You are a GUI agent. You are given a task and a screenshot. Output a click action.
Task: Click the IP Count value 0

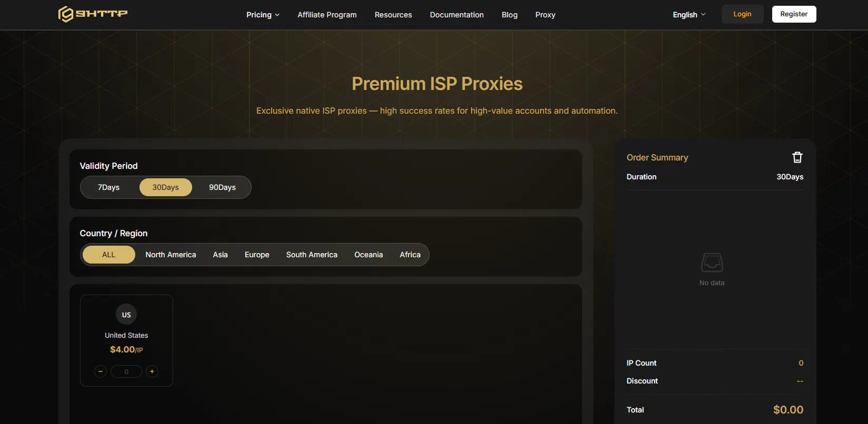point(801,363)
